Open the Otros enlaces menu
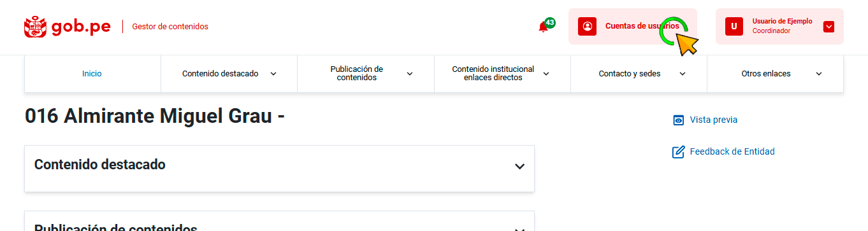This screenshot has width=868, height=231. pyautogui.click(x=775, y=74)
